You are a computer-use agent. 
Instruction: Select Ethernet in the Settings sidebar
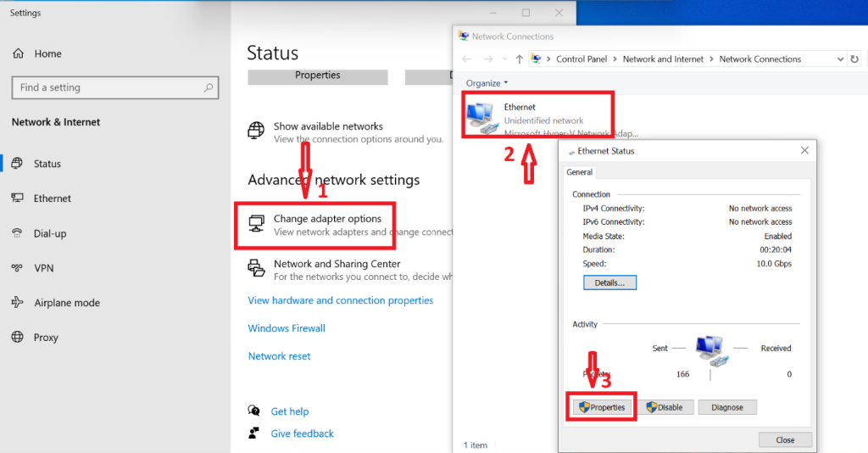[x=52, y=199]
